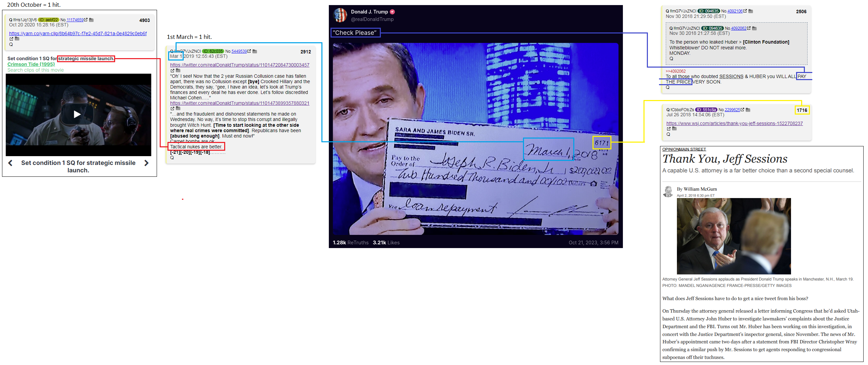The image size is (868, 365).
Task: Go to the previous clip with left chevron
Action: [x=10, y=163]
